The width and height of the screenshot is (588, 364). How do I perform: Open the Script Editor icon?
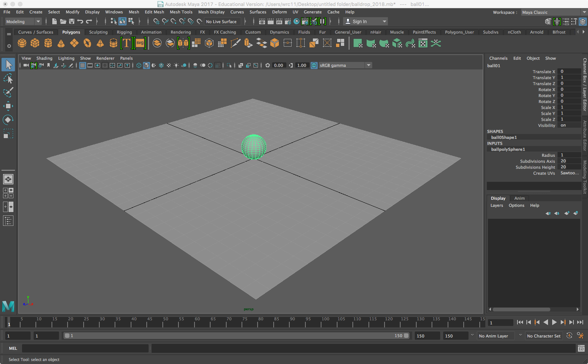[581, 348]
